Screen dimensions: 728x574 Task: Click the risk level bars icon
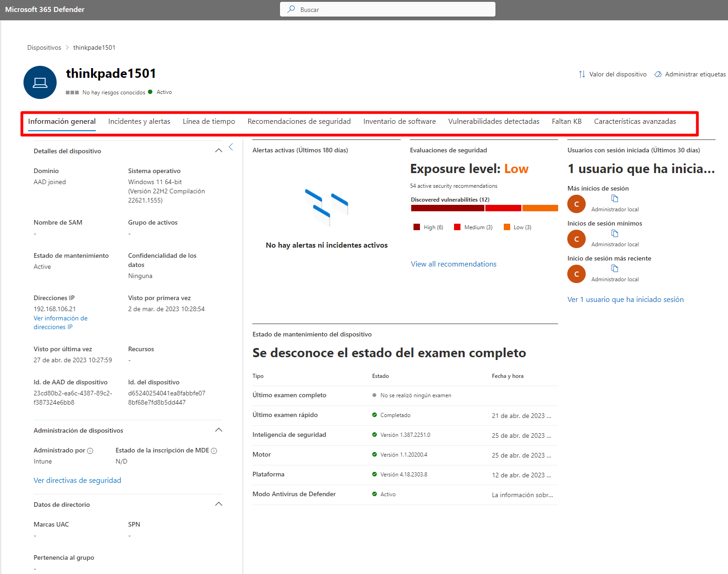[72, 93]
